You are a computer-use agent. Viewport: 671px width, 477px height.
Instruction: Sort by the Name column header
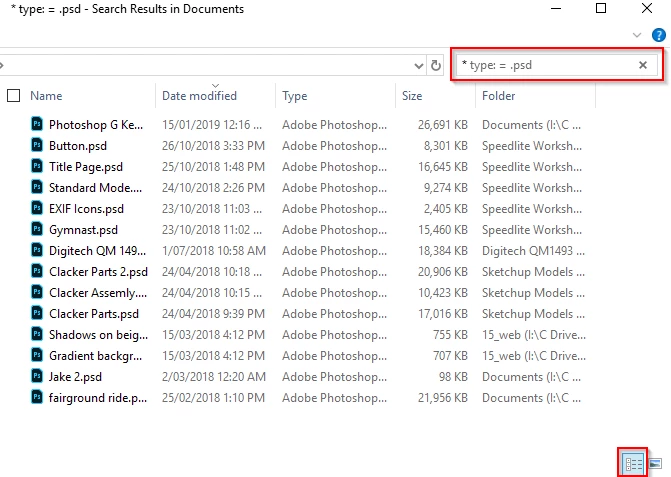(46, 96)
